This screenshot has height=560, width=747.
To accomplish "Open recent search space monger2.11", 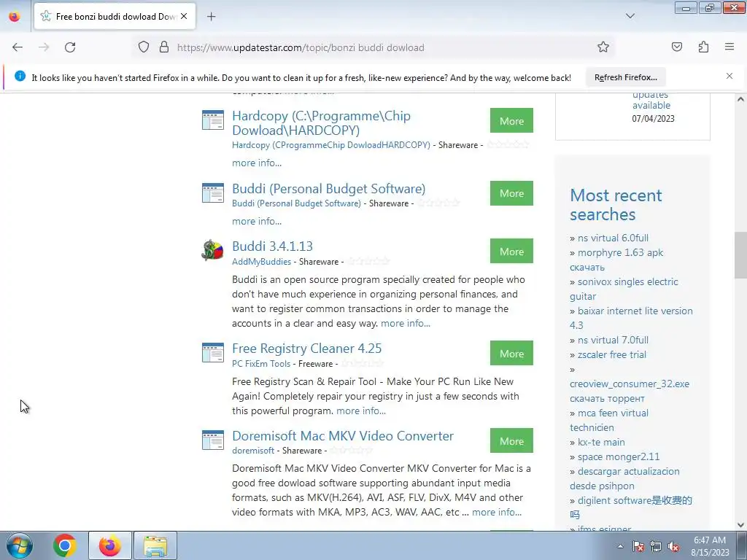I will [619, 456].
